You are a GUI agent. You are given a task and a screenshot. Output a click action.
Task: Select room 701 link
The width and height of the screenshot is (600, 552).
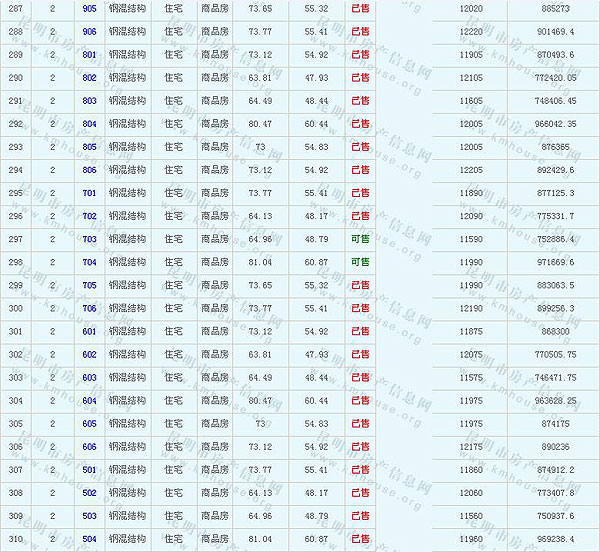[90, 193]
